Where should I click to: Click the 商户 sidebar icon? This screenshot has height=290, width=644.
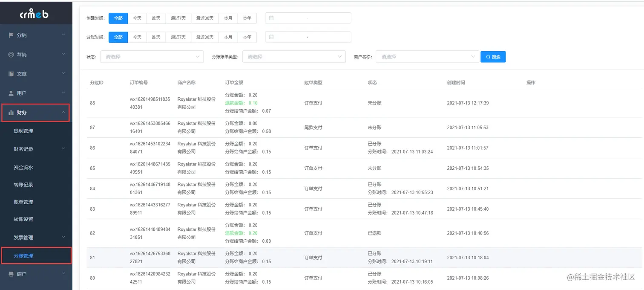tap(11, 274)
